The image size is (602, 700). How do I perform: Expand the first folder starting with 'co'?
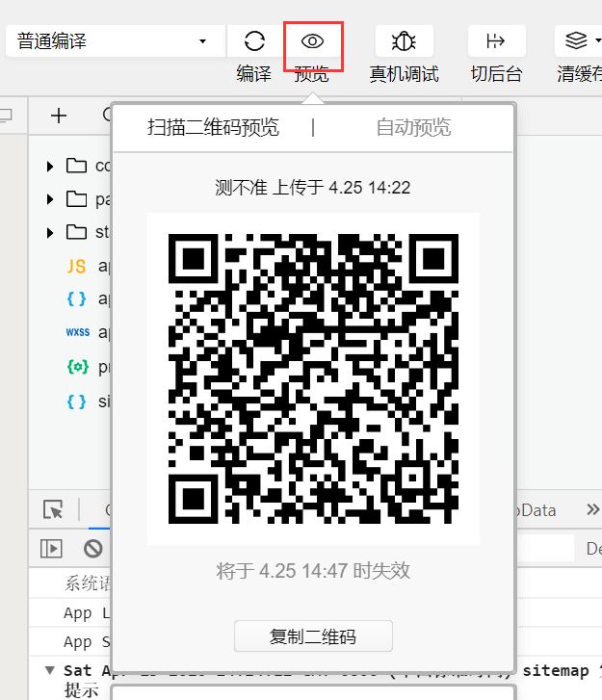click(x=50, y=167)
